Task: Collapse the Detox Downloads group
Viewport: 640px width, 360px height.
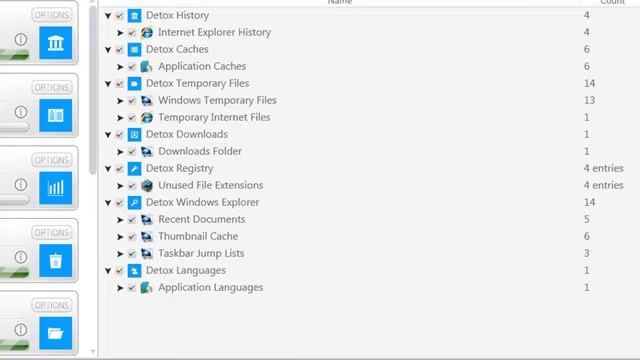Action: click(108, 135)
